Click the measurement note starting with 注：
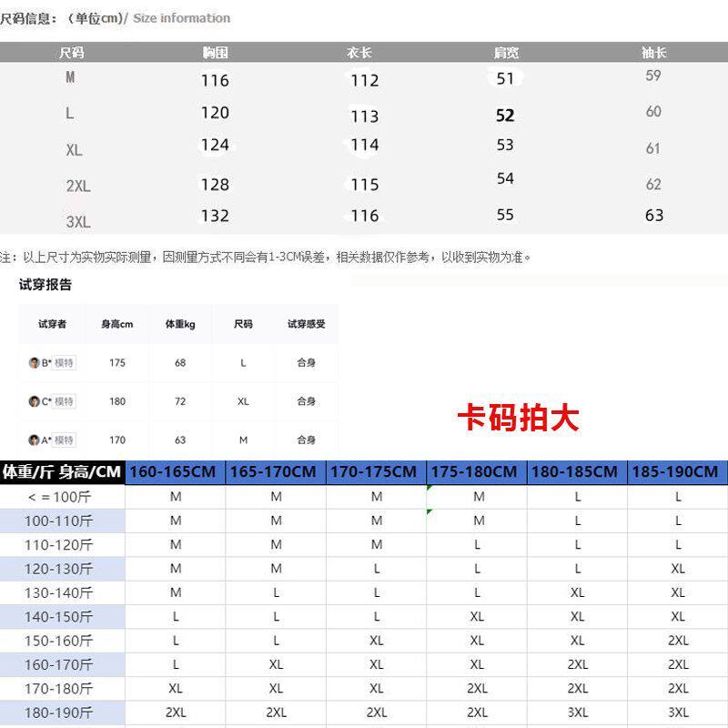This screenshot has height=728, width=728. coord(266,257)
